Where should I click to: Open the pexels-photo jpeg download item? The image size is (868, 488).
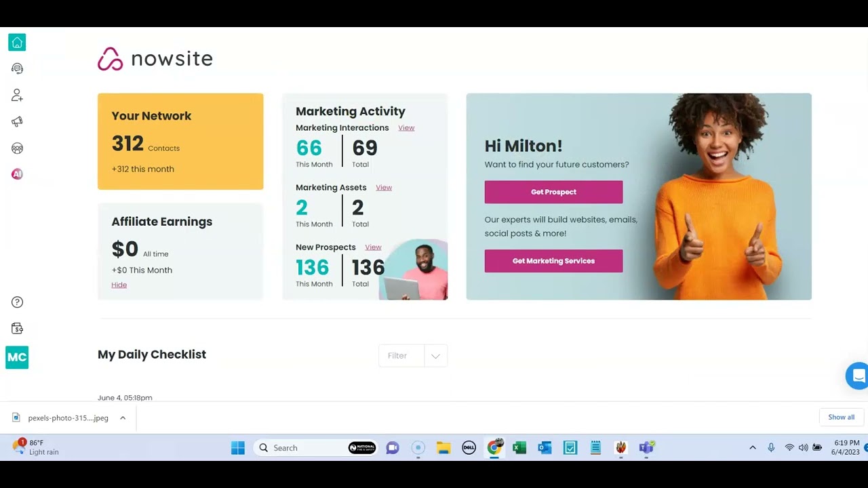pos(62,418)
